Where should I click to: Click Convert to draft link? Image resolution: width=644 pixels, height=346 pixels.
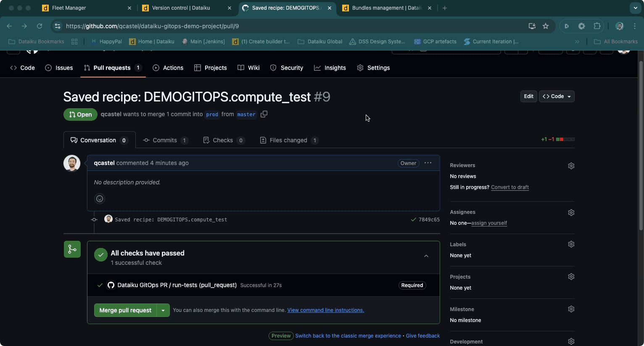[510, 187]
